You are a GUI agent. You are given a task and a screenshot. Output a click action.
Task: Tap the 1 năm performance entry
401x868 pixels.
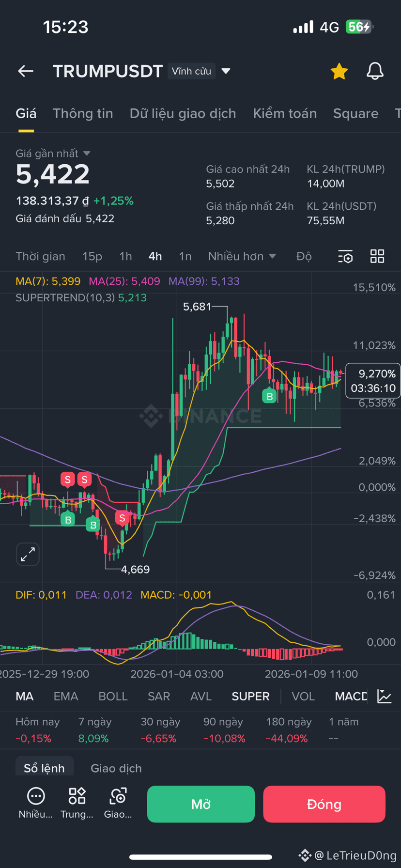[344, 730]
